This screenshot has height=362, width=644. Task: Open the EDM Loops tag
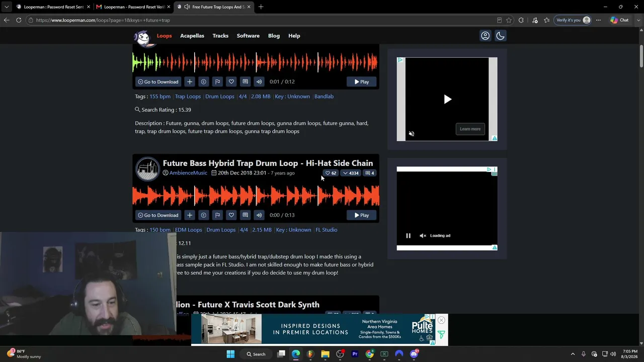pos(189,230)
